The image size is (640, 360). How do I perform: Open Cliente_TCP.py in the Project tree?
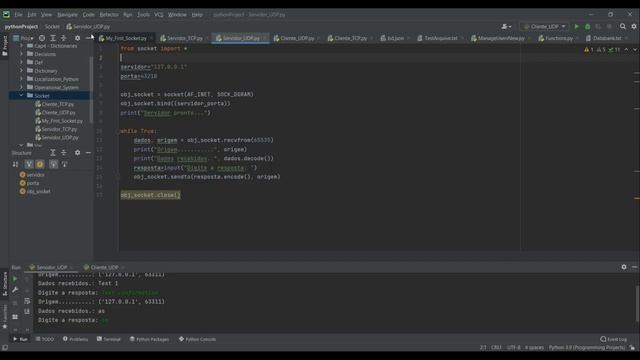54,104
